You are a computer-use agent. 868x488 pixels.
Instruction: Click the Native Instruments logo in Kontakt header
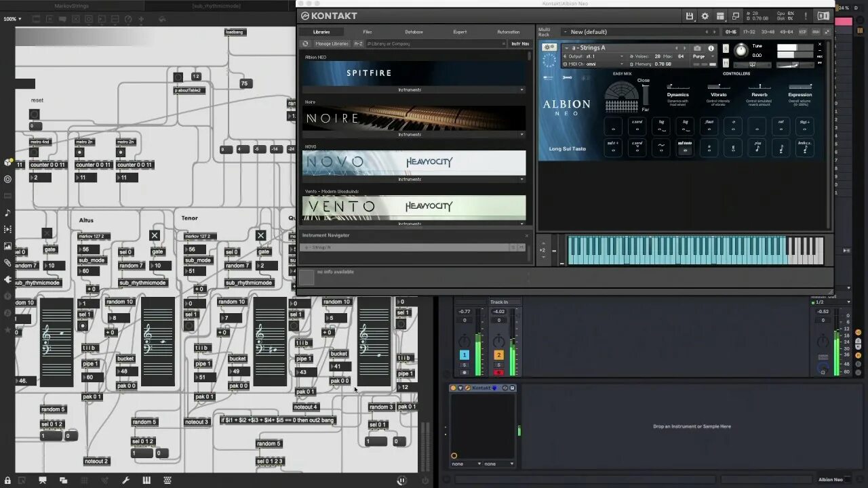tap(823, 16)
